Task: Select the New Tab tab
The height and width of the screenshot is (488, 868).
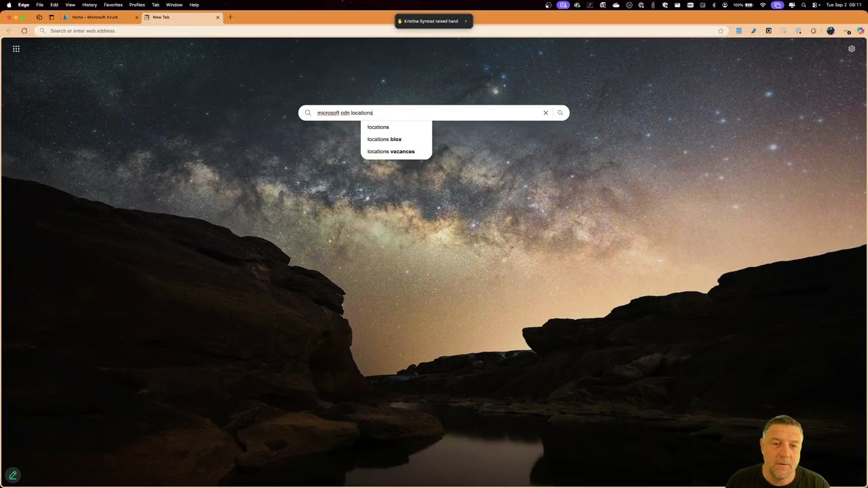Action: (x=182, y=17)
